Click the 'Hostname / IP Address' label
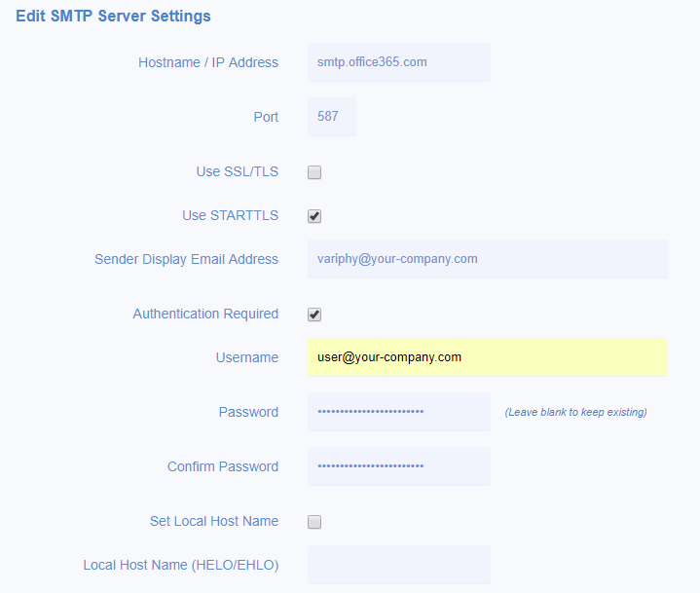This screenshot has height=593, width=700. coord(208,62)
